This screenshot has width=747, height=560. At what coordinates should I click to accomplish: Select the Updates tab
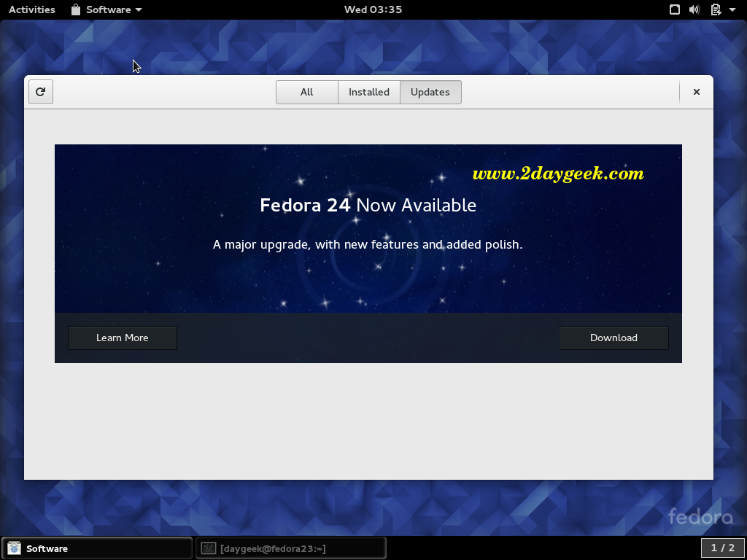click(x=430, y=92)
